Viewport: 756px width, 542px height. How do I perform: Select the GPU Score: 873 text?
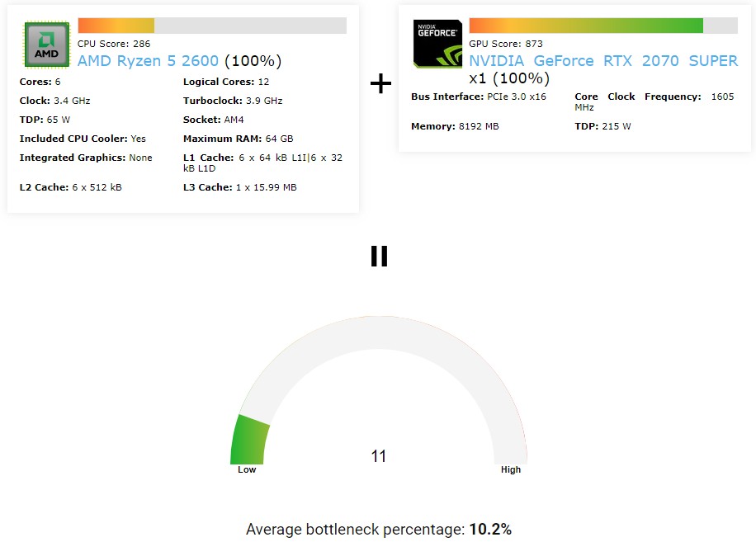pyautogui.click(x=506, y=44)
